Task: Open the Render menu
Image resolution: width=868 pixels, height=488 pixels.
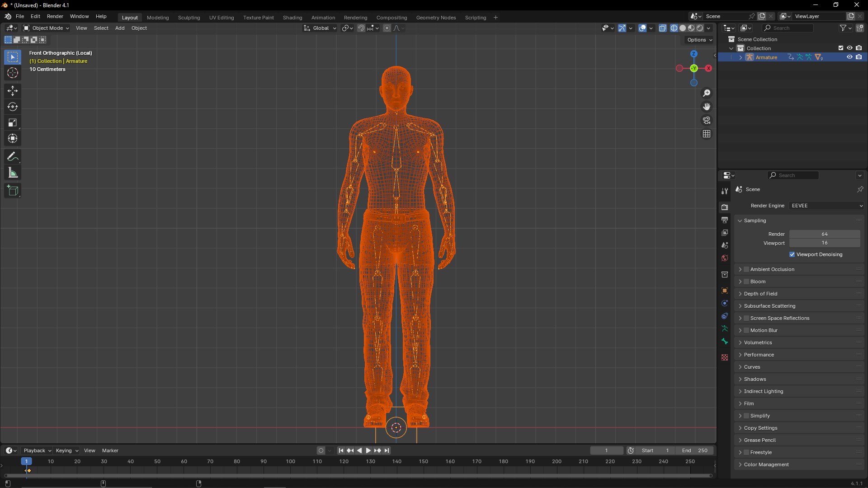Action: click(55, 16)
